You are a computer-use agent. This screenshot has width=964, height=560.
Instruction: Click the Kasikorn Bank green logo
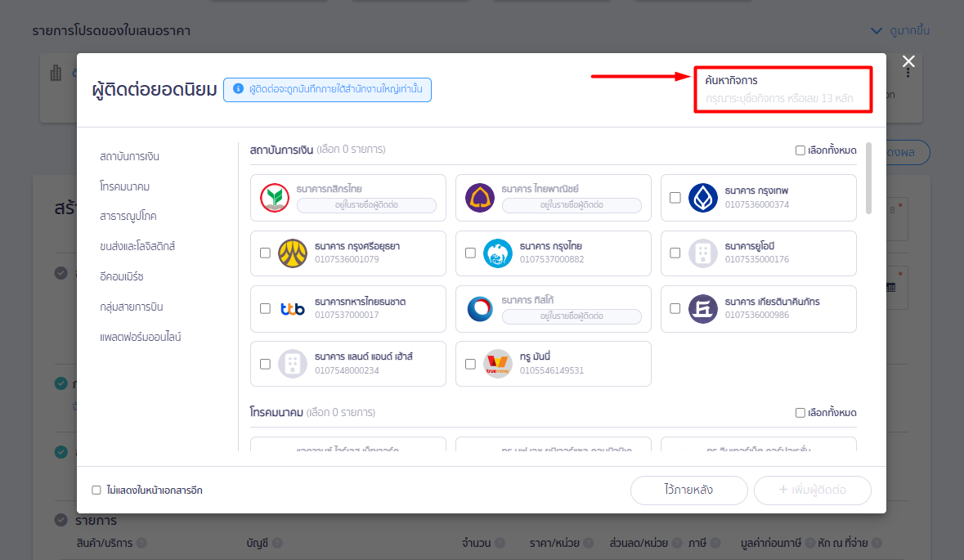(275, 198)
